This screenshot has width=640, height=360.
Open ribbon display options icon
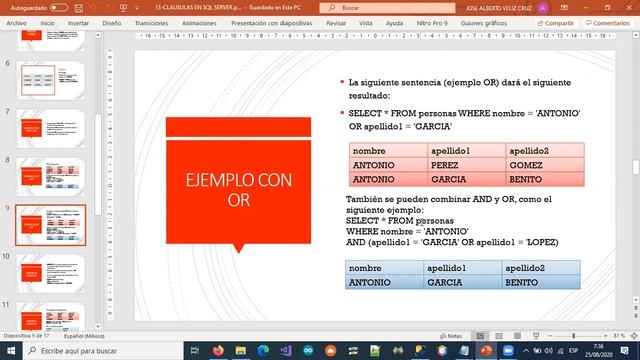[564, 8]
